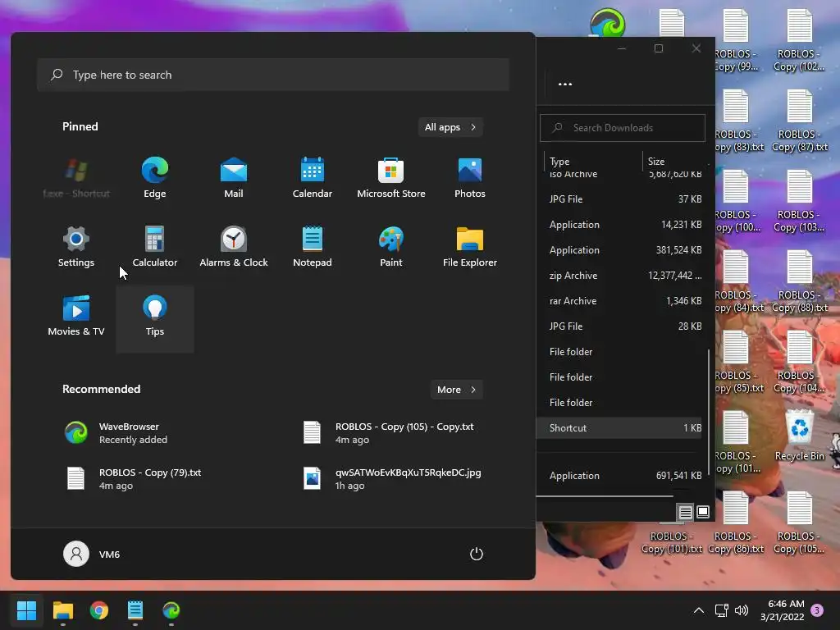Click Search Downloads field in Explorer

623,127
